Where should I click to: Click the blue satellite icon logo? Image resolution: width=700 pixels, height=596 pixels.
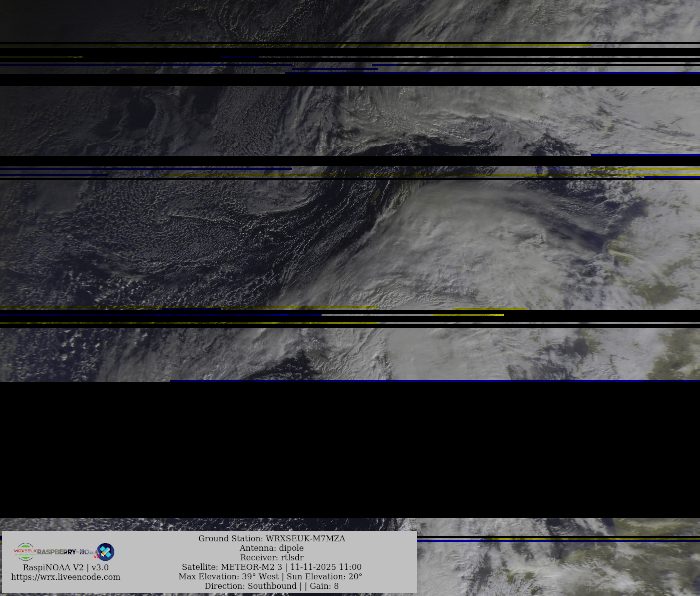coord(106,552)
